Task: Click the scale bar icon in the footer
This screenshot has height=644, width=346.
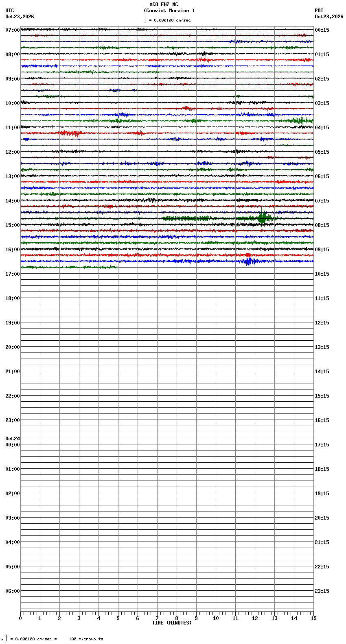Action: (x=6, y=638)
